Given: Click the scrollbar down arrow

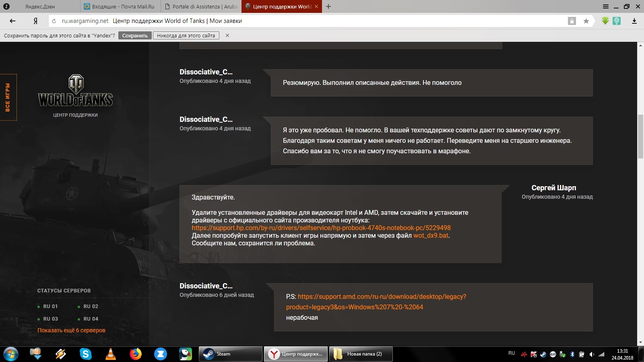Looking at the screenshot, I should [x=640, y=343].
